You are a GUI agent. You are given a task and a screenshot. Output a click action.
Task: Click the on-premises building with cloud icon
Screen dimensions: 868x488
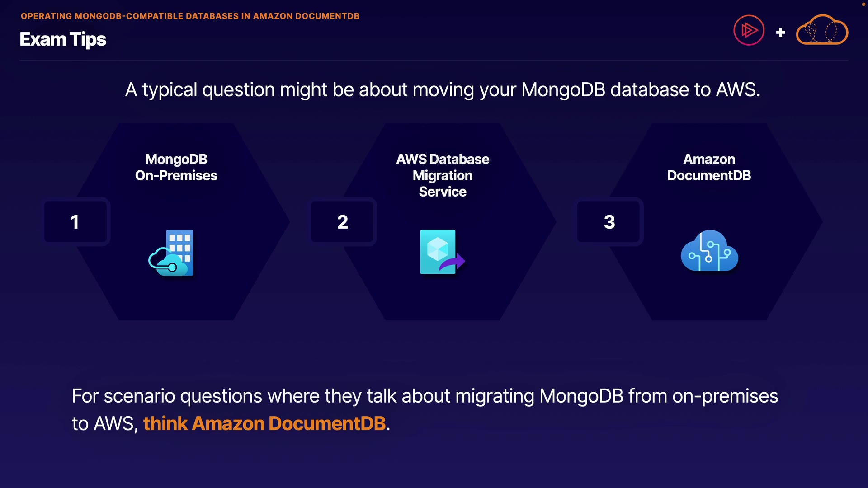[172, 253]
